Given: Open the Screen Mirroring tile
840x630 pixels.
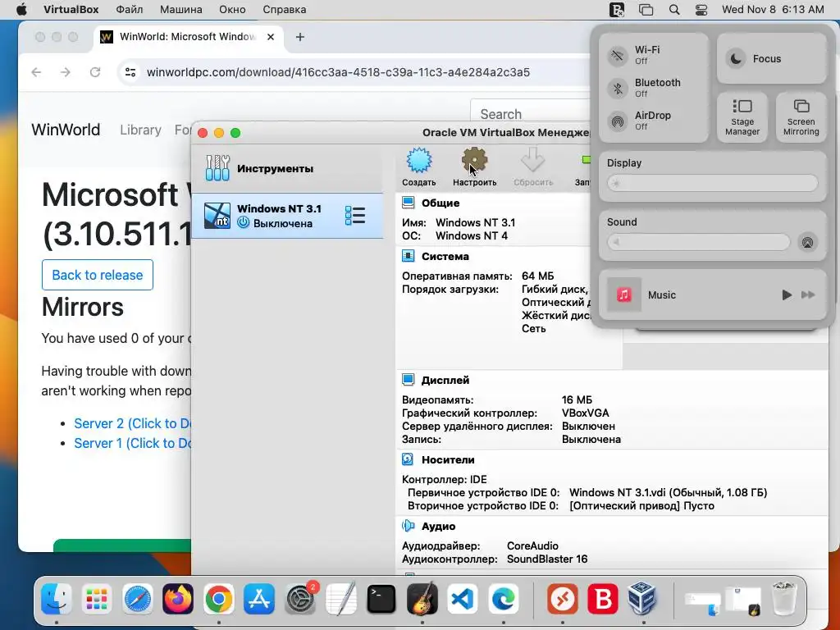Looking at the screenshot, I should pos(801,117).
